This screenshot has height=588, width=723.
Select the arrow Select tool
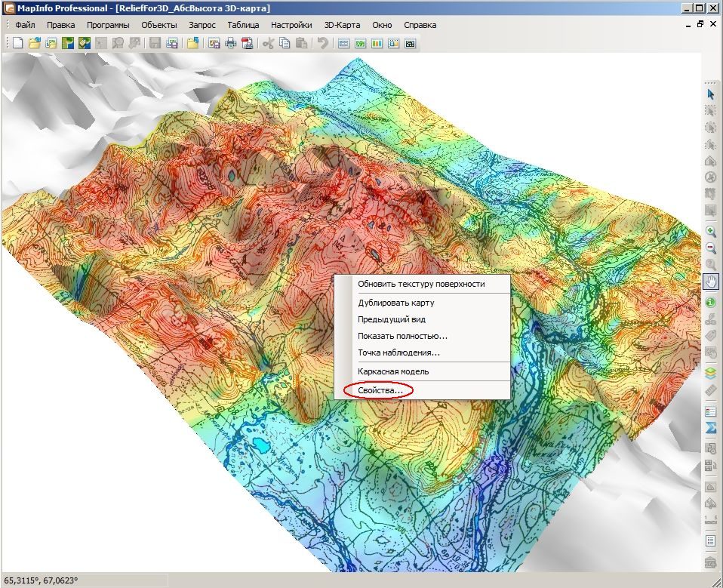click(x=711, y=94)
